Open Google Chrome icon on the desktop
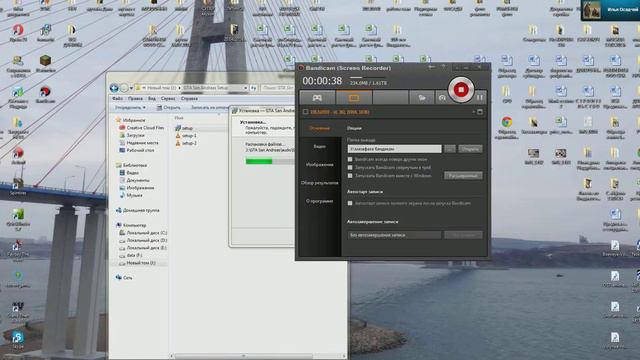Image resolution: width=640 pixels, height=360 pixels. [507, 122]
